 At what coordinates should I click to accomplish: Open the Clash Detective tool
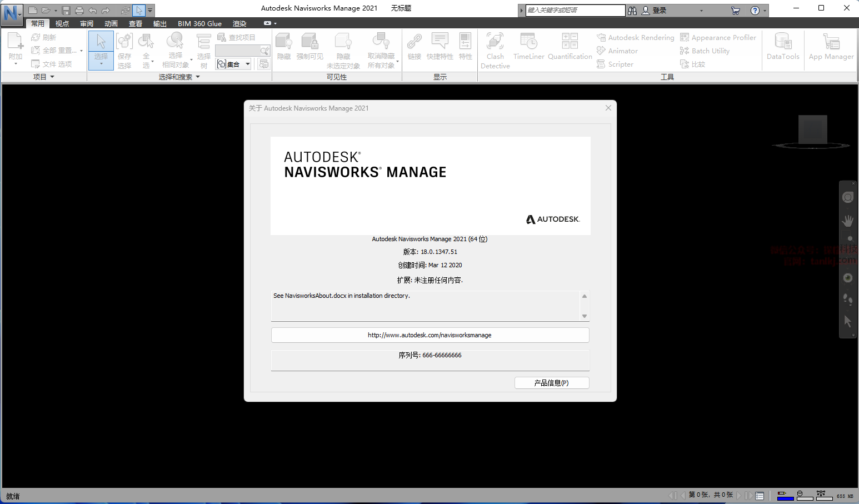pos(495,50)
